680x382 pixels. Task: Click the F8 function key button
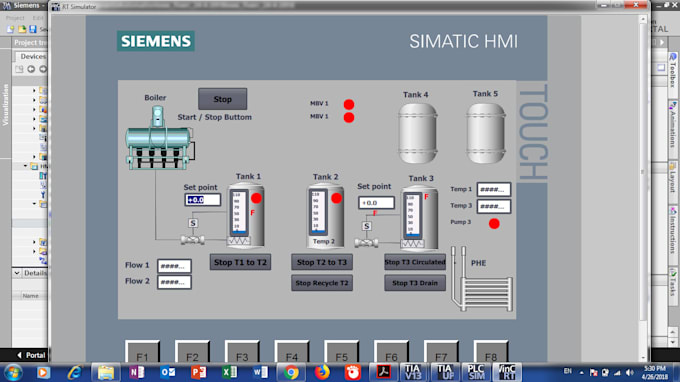pyautogui.click(x=491, y=352)
